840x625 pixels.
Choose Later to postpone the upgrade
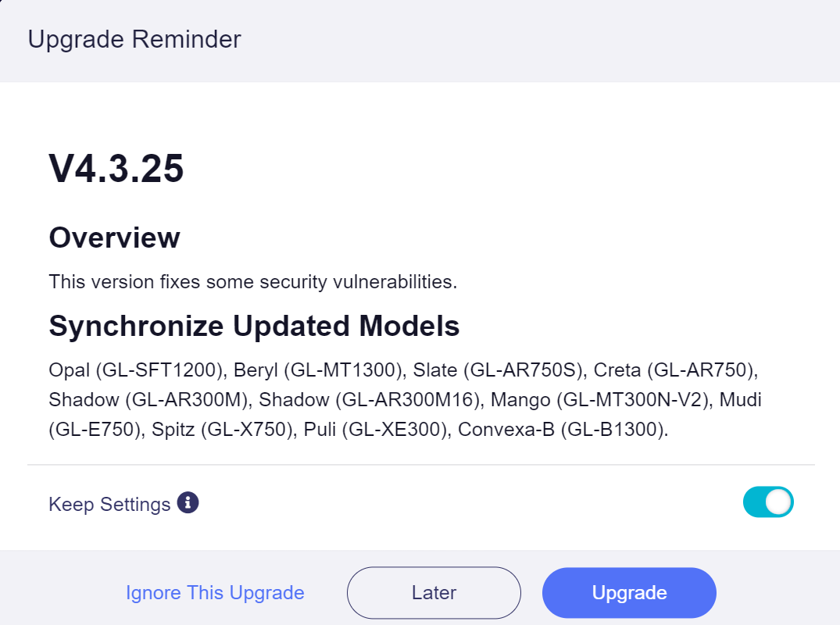pos(434,592)
